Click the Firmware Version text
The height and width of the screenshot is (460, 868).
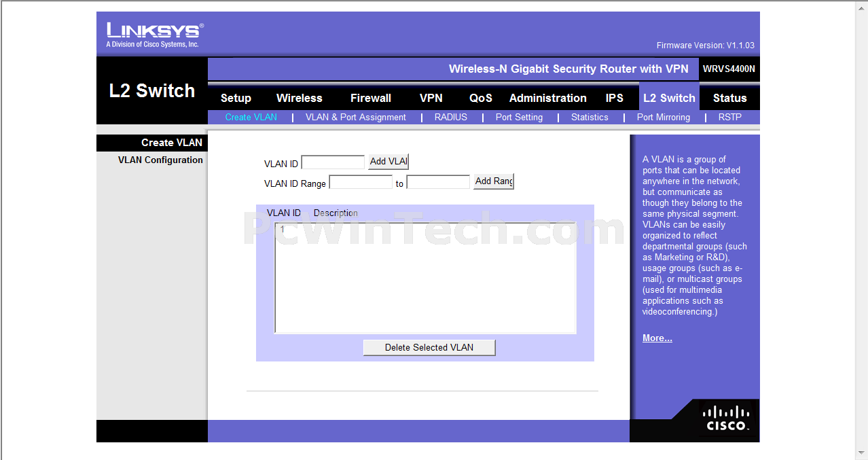tap(706, 46)
